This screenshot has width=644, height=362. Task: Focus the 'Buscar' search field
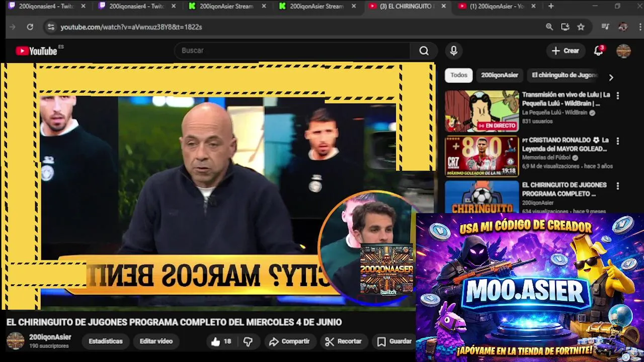292,51
